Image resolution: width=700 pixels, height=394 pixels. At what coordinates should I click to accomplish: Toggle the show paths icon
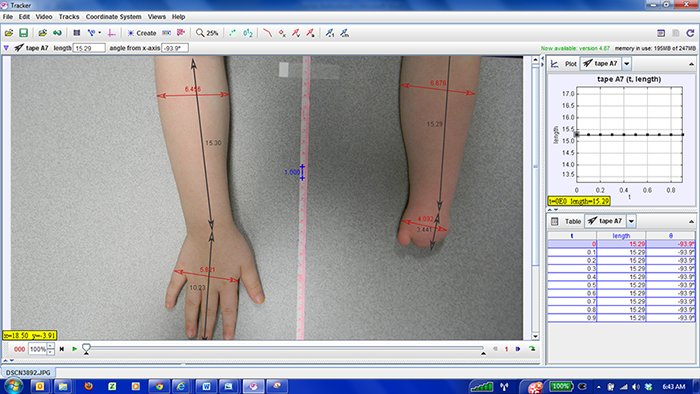pos(267,33)
